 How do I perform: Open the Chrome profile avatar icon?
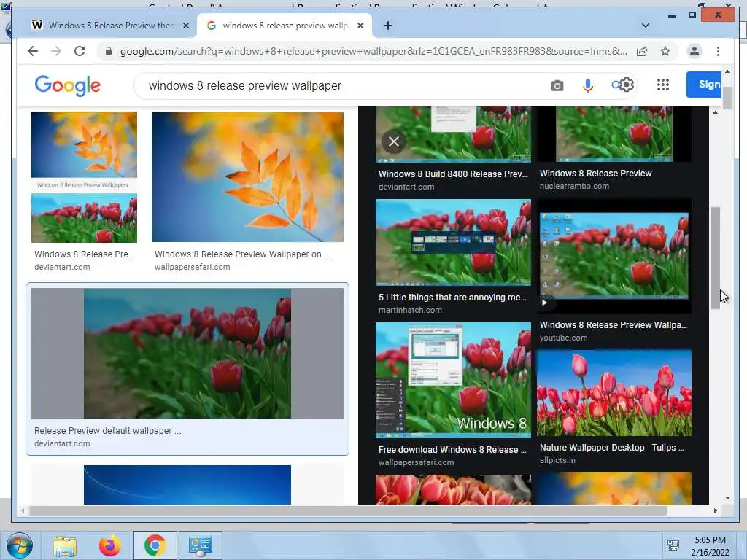pos(694,51)
